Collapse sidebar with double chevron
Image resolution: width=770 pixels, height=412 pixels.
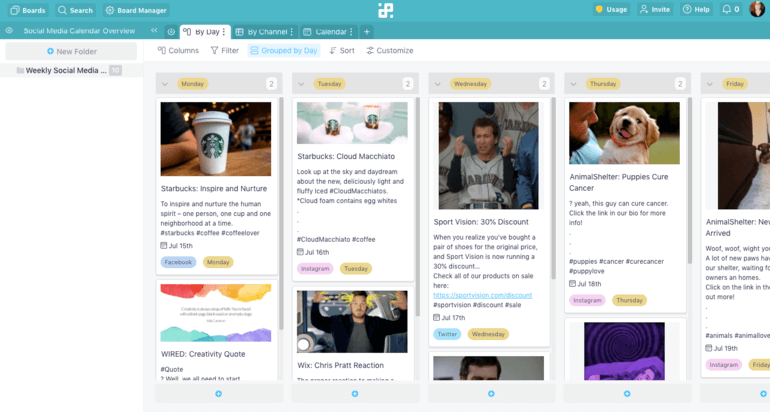tap(154, 30)
